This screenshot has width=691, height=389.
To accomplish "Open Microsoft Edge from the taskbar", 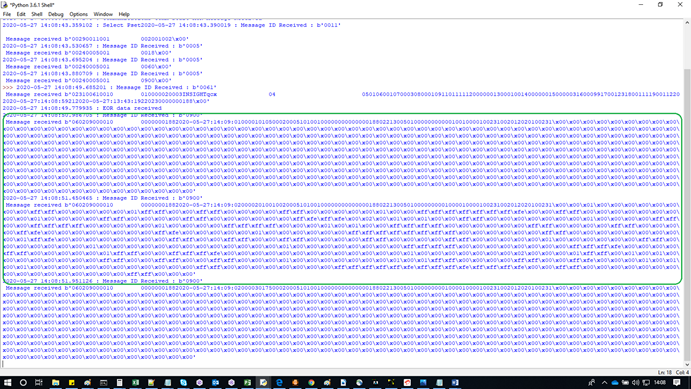I will click(279, 382).
